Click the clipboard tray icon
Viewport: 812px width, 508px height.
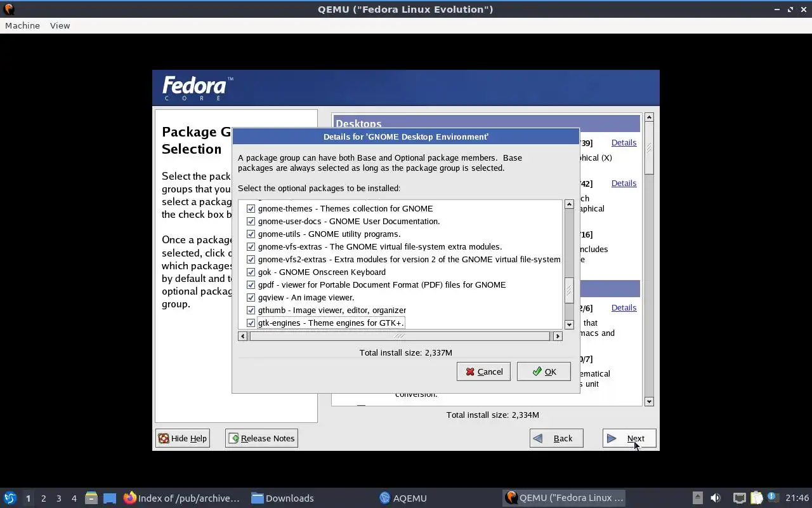click(x=756, y=498)
